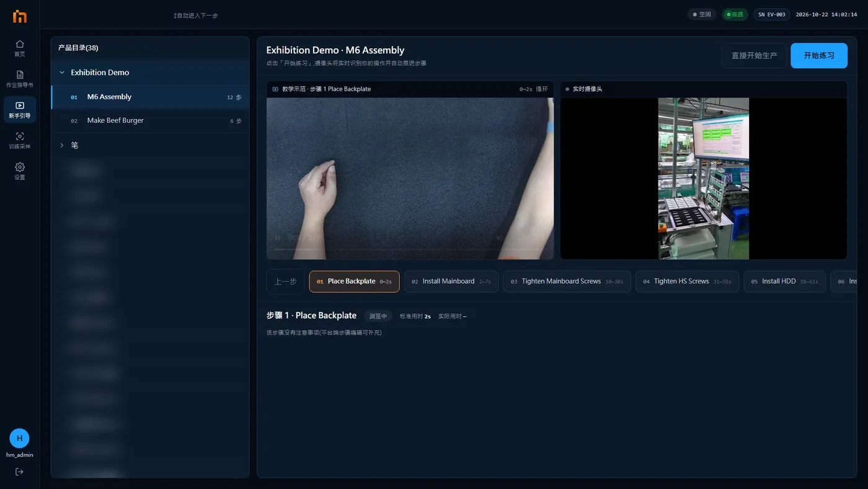Open 作业指导书 work instructions page
This screenshot has height=489, width=868.
(20, 79)
